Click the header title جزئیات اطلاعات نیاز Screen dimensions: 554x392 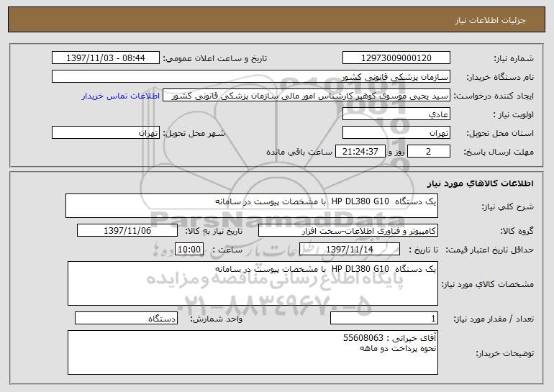click(x=490, y=20)
